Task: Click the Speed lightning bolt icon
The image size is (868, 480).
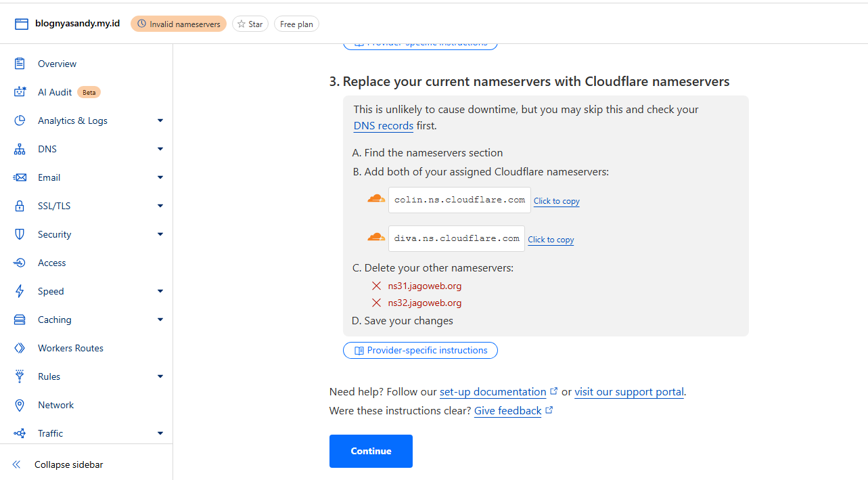Action: (x=20, y=291)
